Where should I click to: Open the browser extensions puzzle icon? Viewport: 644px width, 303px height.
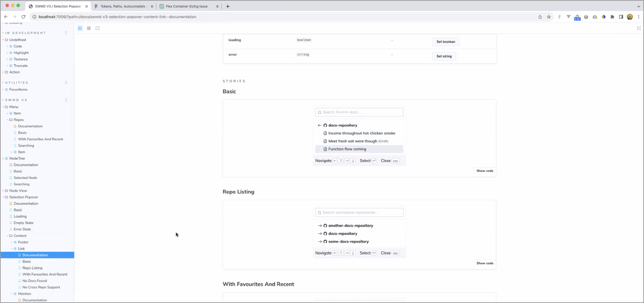(x=612, y=17)
